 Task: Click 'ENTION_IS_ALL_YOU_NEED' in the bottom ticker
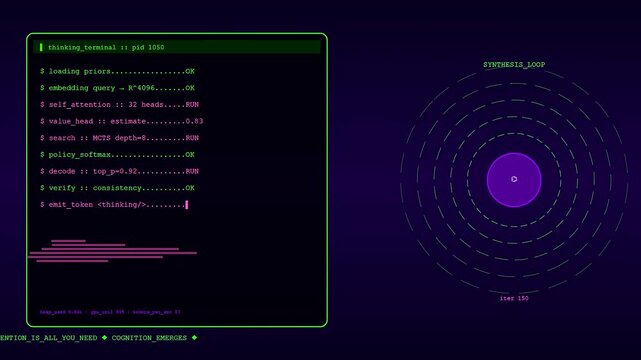click(49, 338)
